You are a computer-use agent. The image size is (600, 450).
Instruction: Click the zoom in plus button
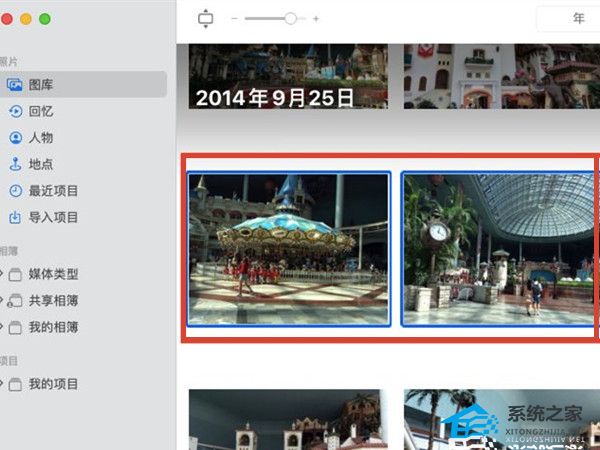[316, 18]
